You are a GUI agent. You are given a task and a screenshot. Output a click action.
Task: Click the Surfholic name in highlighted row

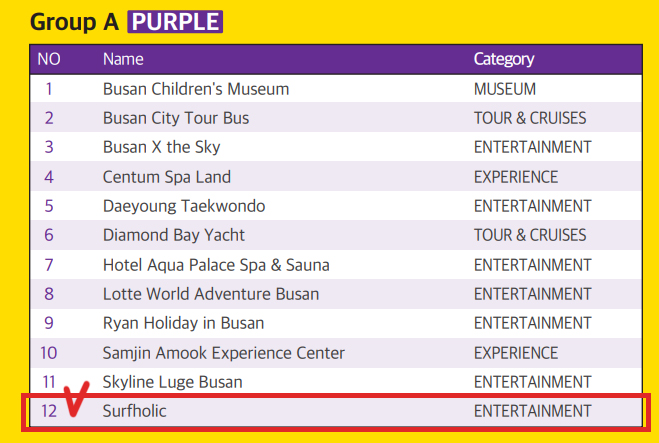(134, 411)
